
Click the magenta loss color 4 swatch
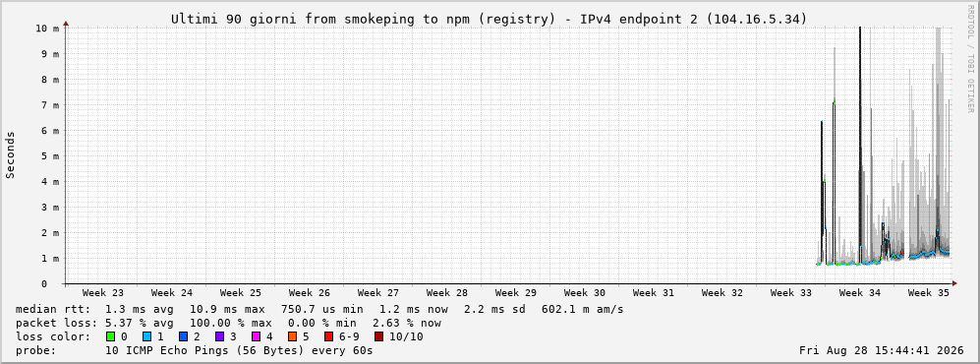[256, 336]
